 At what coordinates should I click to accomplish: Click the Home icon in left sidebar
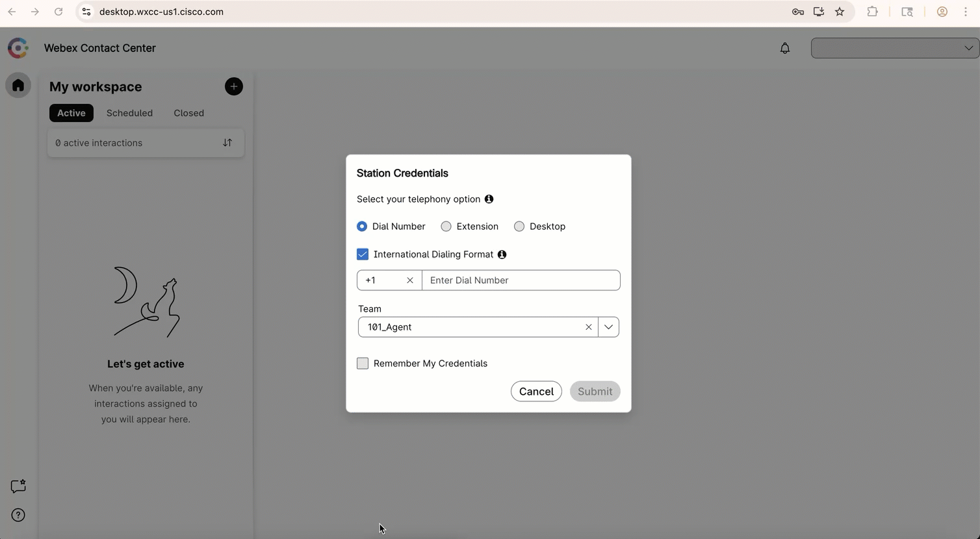coord(18,86)
